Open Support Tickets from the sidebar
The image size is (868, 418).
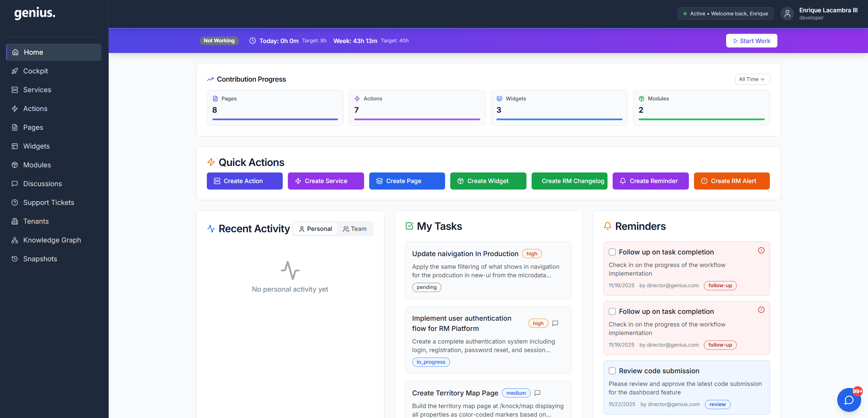[x=49, y=202]
